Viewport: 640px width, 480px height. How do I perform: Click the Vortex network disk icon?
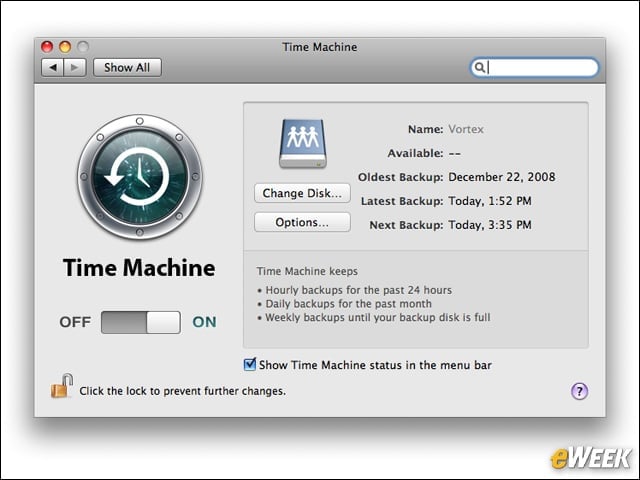pyautogui.click(x=302, y=143)
